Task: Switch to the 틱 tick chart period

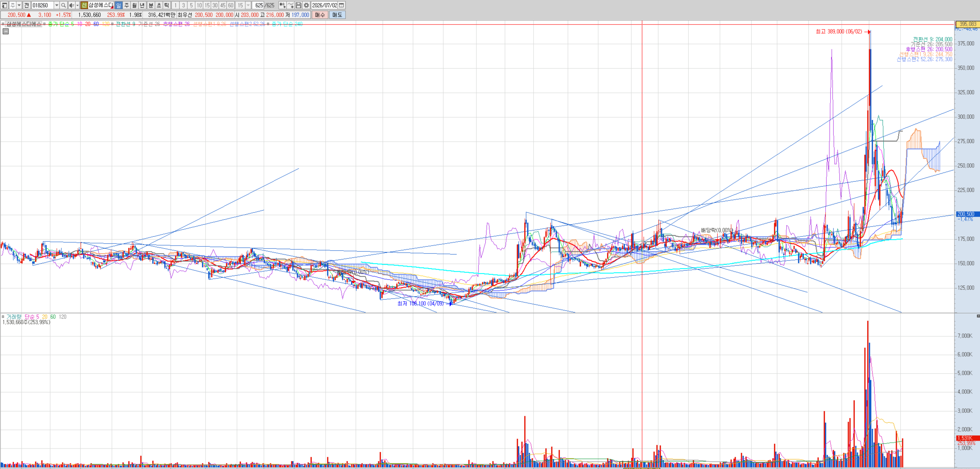Action: click(167, 5)
